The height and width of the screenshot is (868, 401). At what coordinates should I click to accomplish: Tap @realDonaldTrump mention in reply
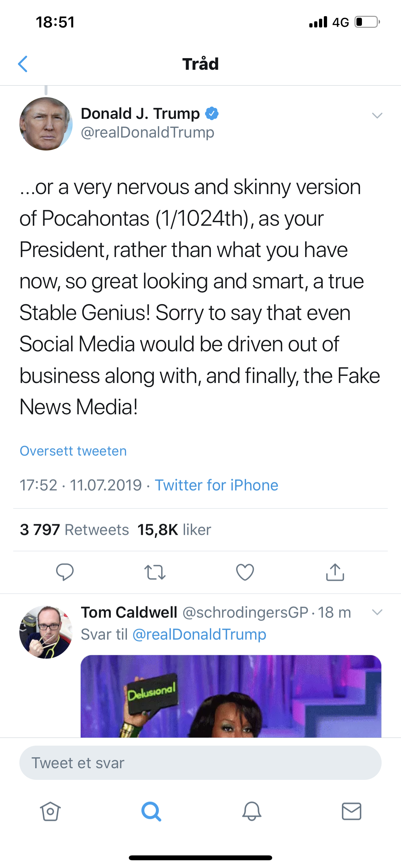coord(200,634)
